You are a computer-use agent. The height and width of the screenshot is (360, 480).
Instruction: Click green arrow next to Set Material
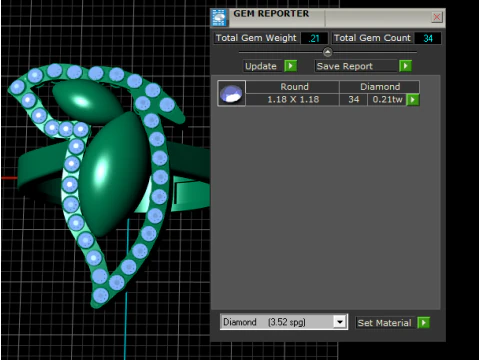[x=424, y=323]
